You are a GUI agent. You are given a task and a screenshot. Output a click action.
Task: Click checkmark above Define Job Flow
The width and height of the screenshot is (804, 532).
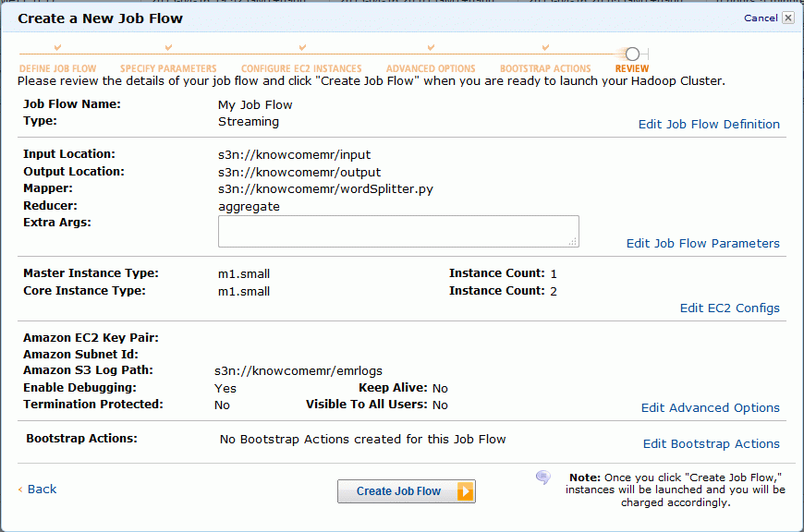pos(58,48)
